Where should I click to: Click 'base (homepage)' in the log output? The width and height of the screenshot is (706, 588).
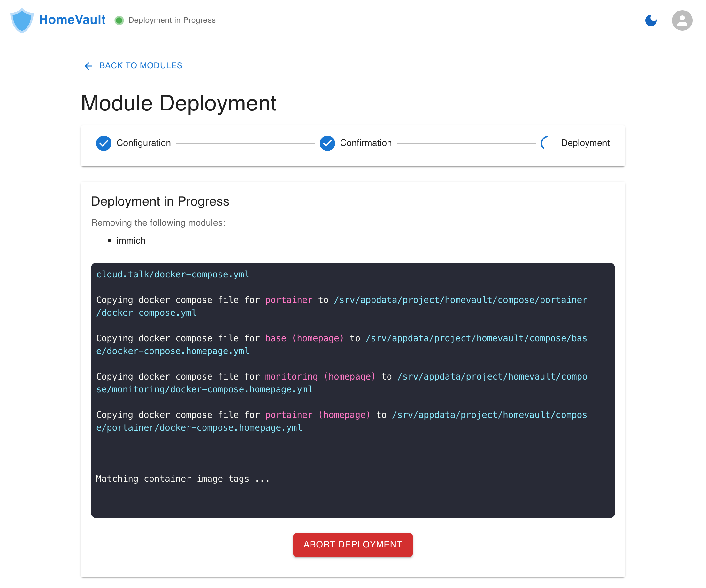pos(304,338)
